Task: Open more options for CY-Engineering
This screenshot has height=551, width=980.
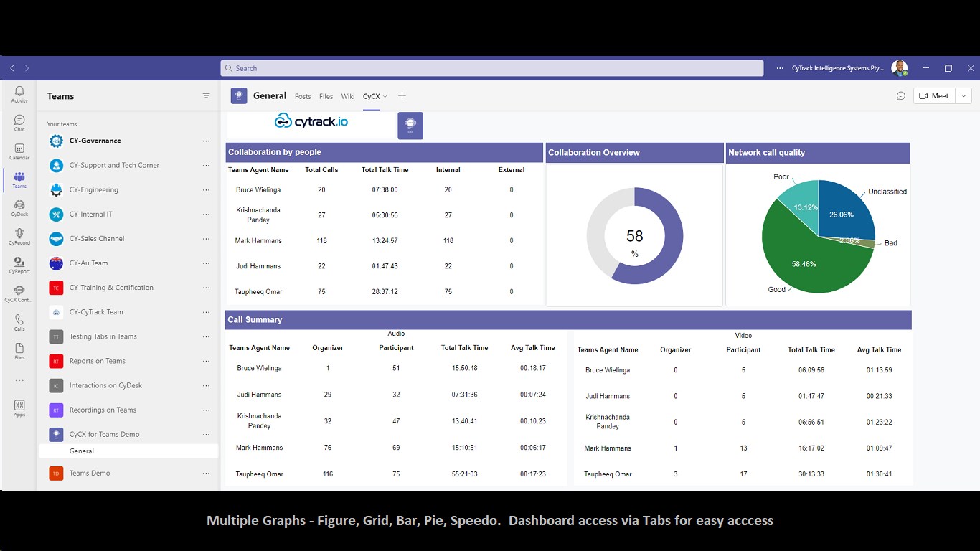Action: click(x=206, y=190)
